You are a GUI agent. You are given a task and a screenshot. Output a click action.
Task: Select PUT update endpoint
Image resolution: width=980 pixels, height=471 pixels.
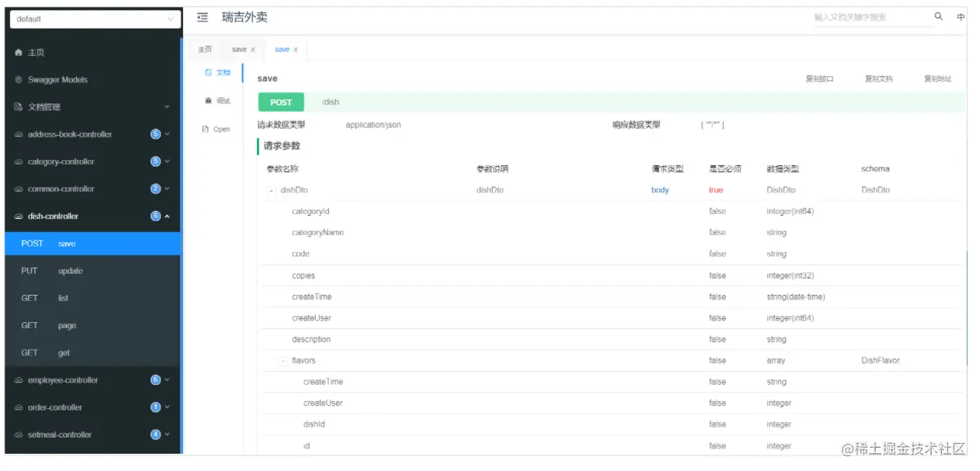point(92,271)
